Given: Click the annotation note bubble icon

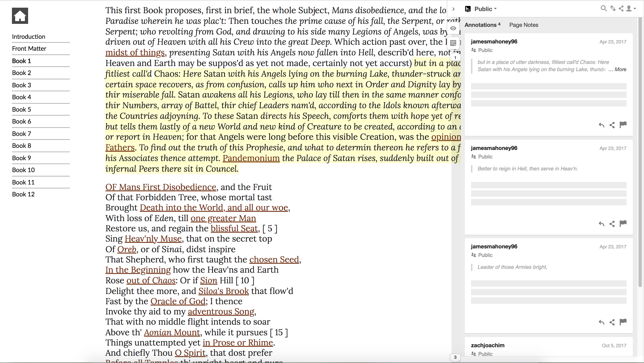Looking at the screenshot, I should [x=453, y=43].
